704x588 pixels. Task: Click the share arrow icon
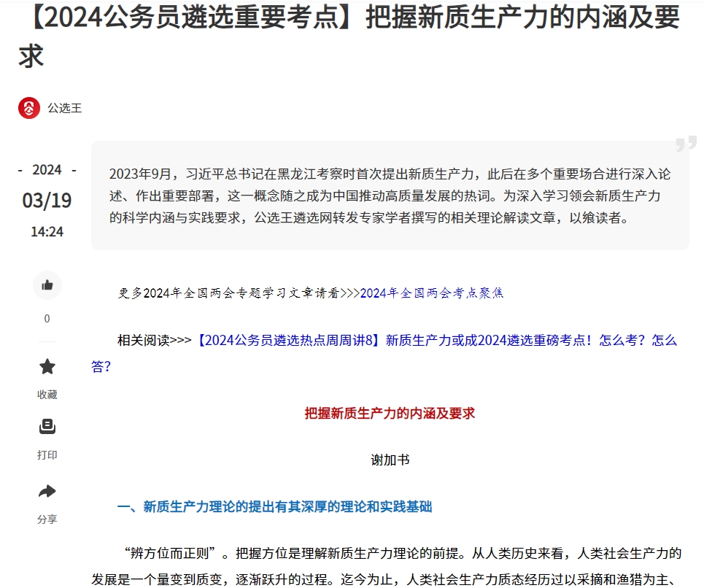47,492
